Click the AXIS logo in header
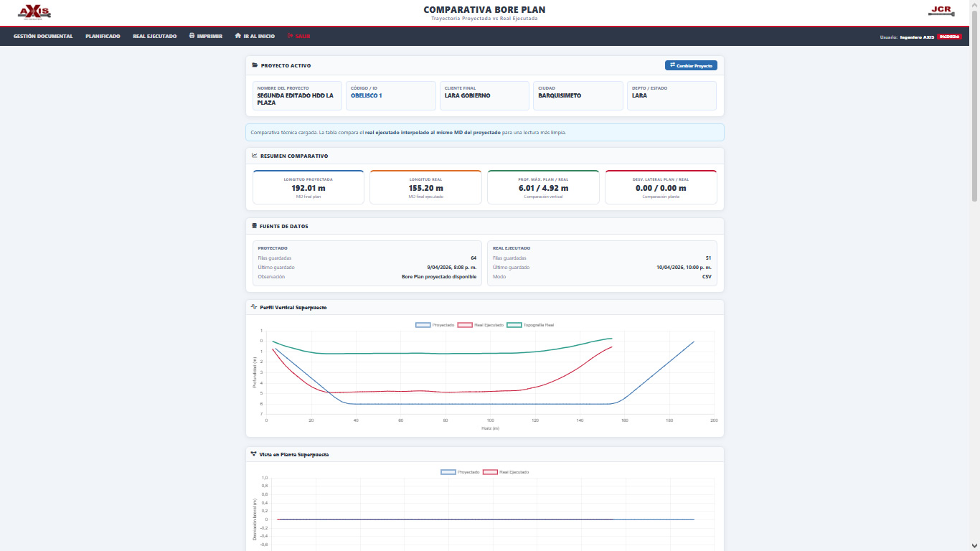Screen dimensions: 980x551 34,12
